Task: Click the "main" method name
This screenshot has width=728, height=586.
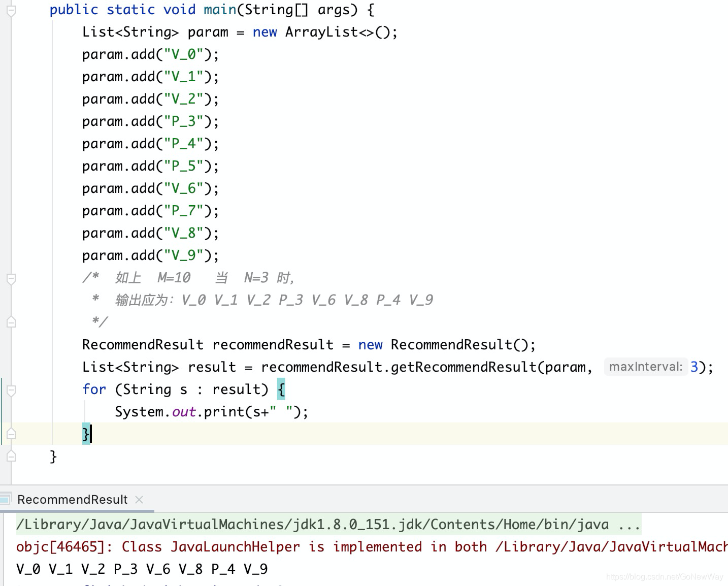Action: 220,10
